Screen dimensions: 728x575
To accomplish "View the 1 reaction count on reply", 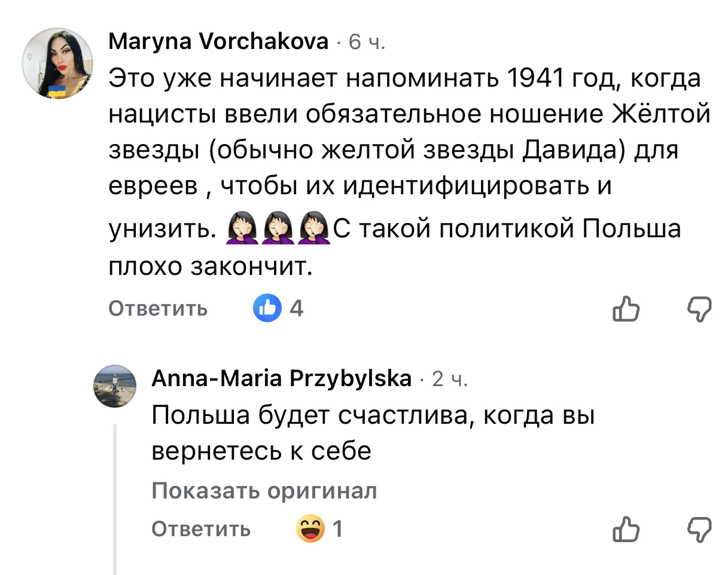I will [337, 529].
